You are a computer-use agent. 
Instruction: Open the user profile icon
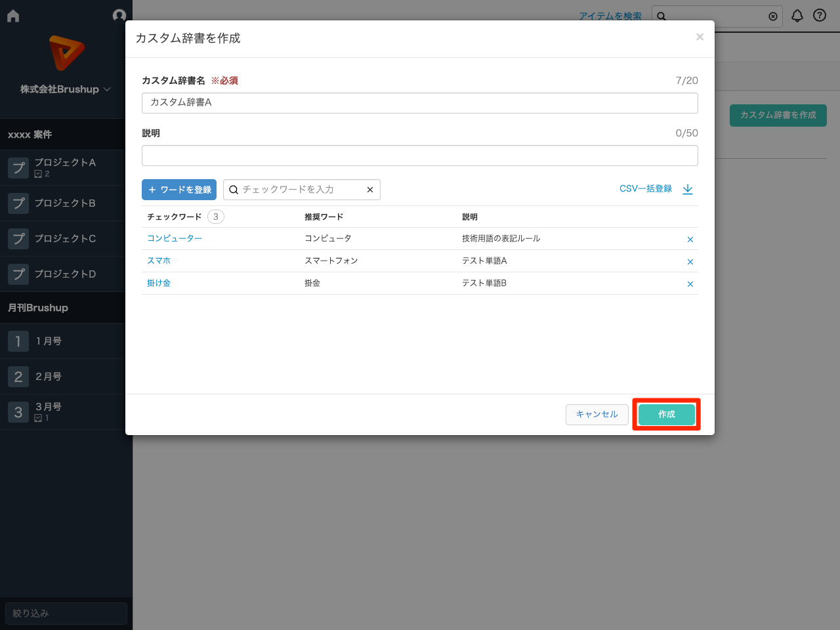click(119, 16)
